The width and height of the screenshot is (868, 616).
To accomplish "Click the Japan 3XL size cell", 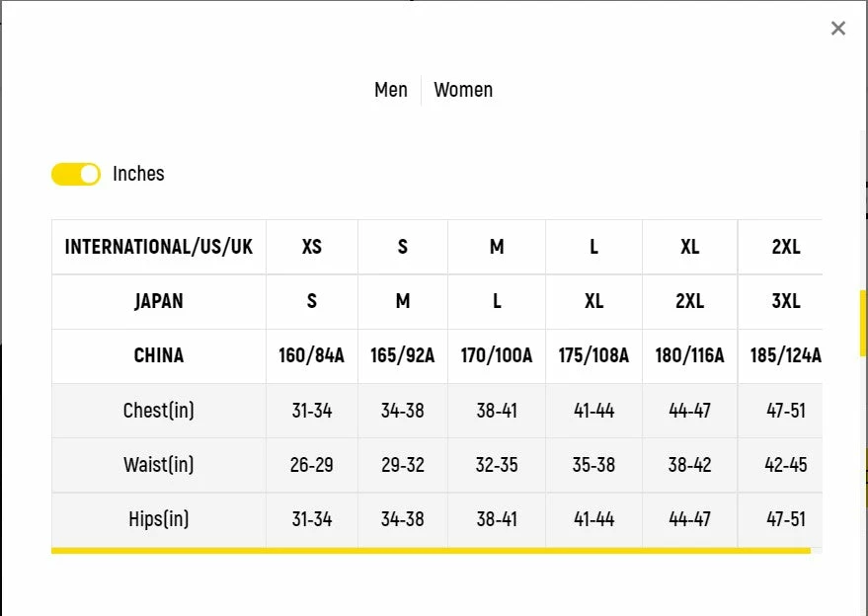I will click(786, 301).
